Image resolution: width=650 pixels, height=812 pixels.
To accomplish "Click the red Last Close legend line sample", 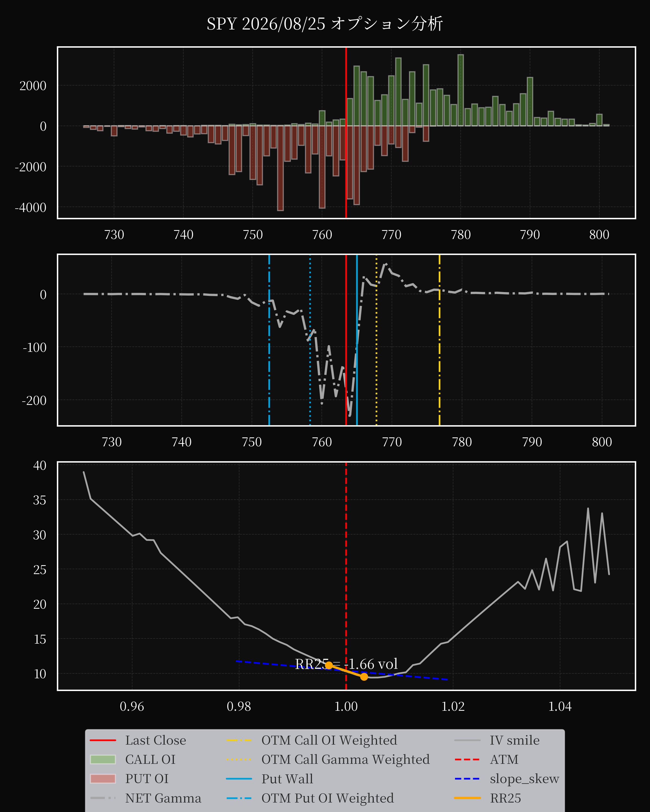I will (x=103, y=740).
